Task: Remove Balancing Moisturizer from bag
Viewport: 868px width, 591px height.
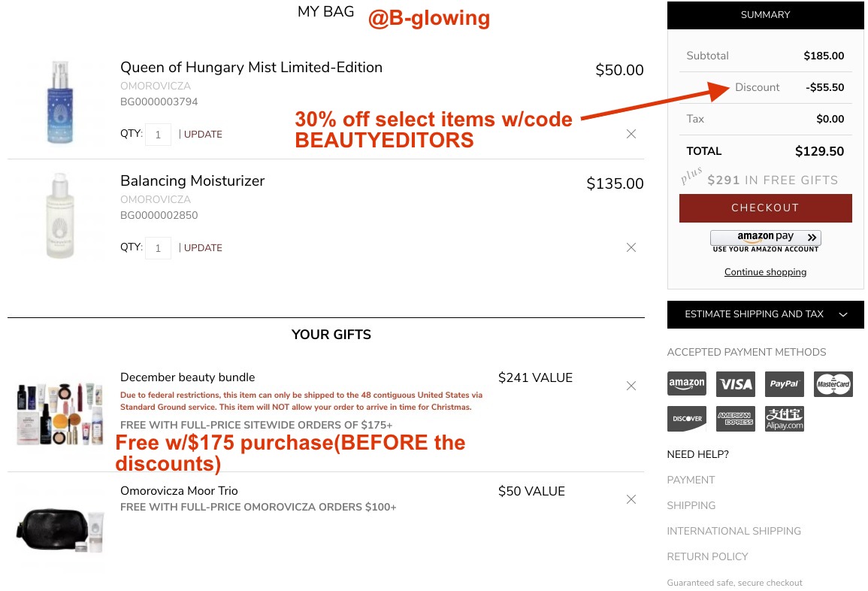Action: tap(631, 247)
